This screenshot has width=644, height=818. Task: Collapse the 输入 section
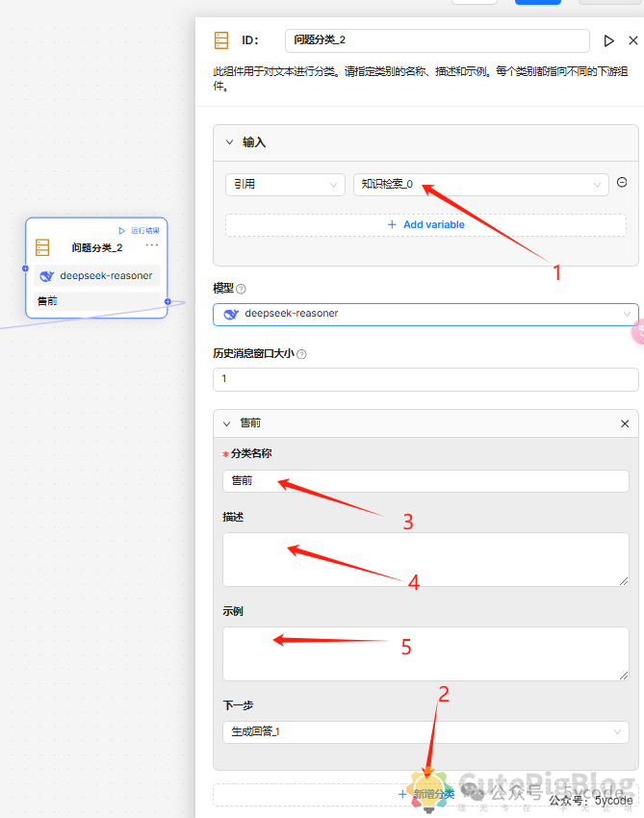pyautogui.click(x=229, y=142)
